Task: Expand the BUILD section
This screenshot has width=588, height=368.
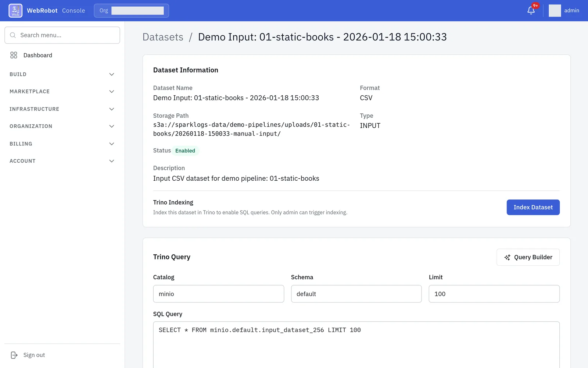Action: (x=62, y=74)
